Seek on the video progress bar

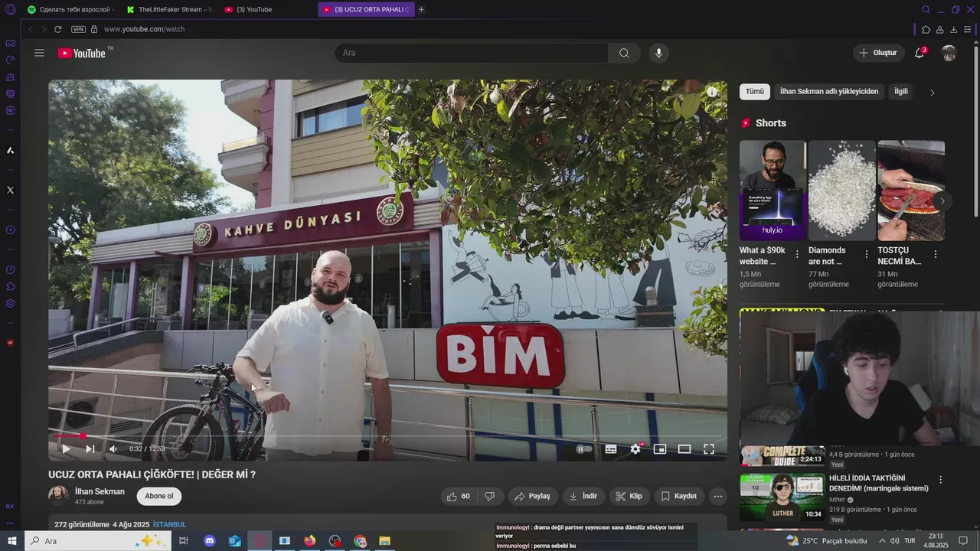coord(387,436)
